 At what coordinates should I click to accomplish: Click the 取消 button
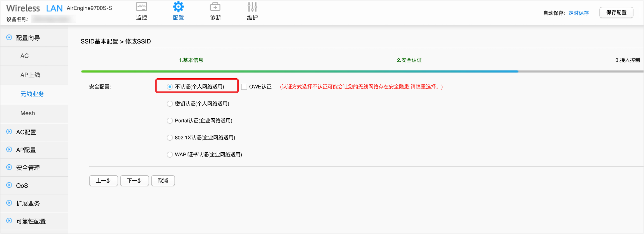coord(163,181)
